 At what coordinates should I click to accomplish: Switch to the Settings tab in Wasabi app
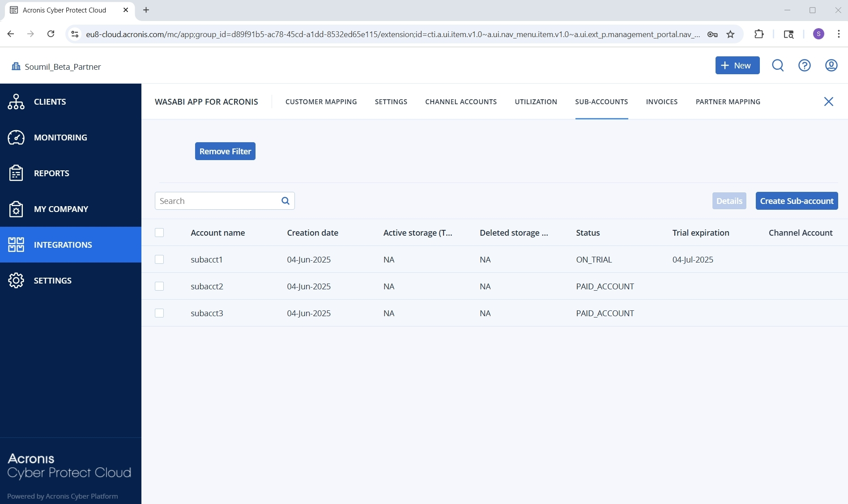[x=391, y=102]
